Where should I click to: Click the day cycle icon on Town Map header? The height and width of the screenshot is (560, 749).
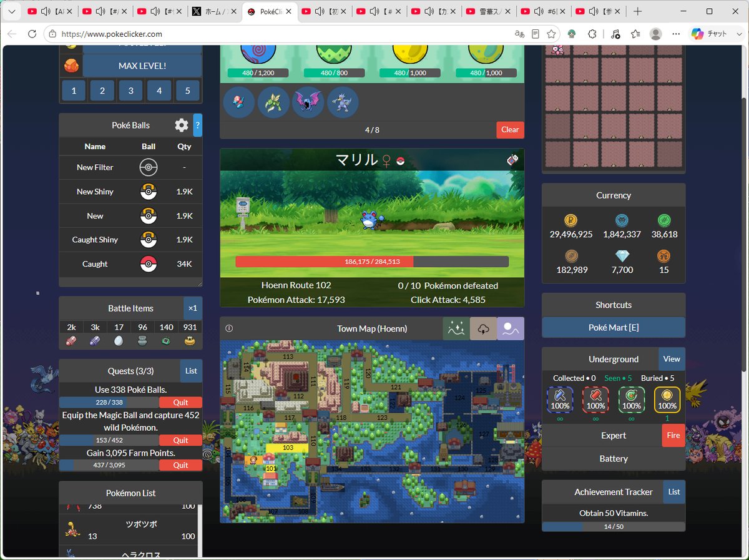(x=511, y=328)
